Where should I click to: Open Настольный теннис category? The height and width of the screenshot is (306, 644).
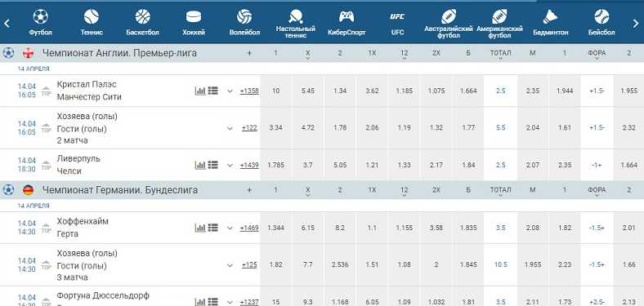[295, 24]
